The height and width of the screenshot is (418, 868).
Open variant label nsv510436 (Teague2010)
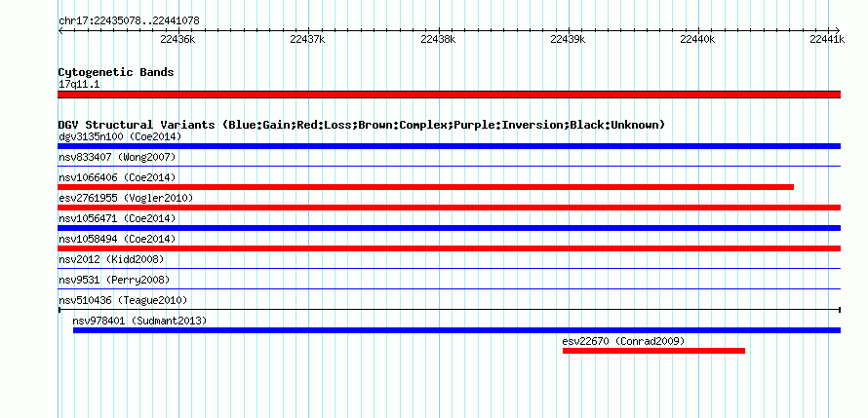click(x=123, y=300)
